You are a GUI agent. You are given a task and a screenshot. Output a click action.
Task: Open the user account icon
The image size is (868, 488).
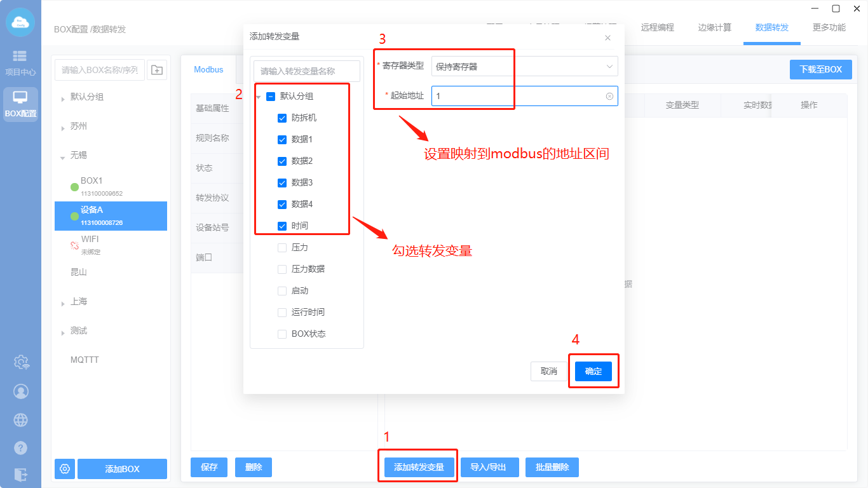pos(21,391)
